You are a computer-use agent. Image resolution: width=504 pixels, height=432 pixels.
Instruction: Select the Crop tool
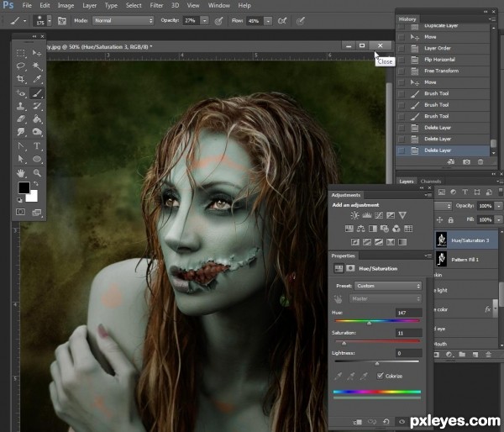point(21,79)
